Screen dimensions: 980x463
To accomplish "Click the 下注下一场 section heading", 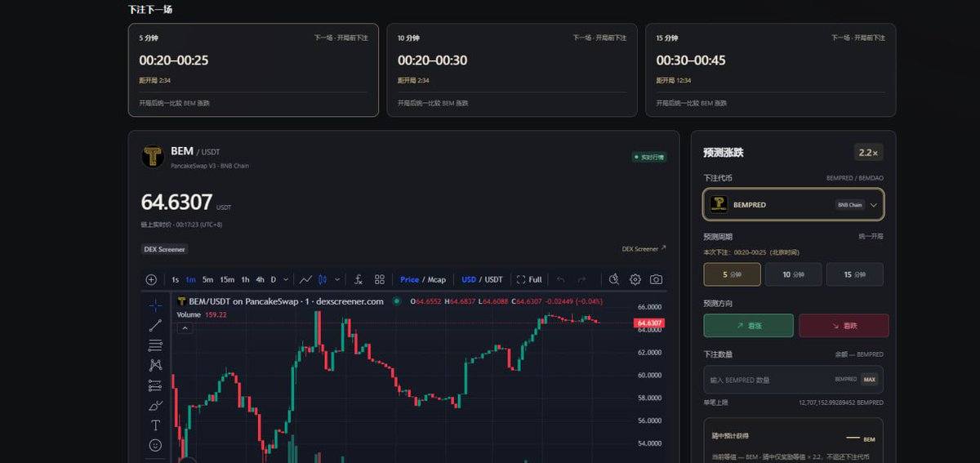I will [150, 10].
